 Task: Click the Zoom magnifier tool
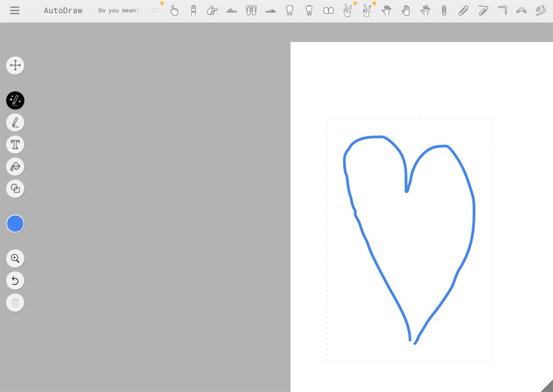(x=15, y=258)
